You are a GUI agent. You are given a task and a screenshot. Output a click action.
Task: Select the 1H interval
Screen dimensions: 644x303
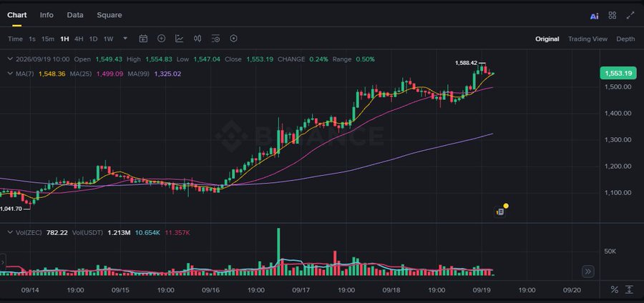[64, 39]
